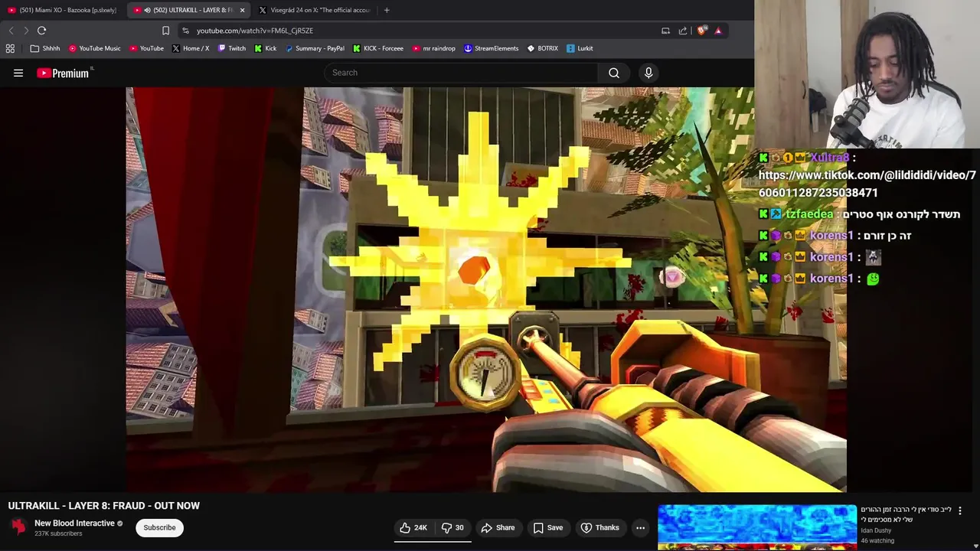
Task: Open the Lurkit bookmark
Action: (580, 48)
